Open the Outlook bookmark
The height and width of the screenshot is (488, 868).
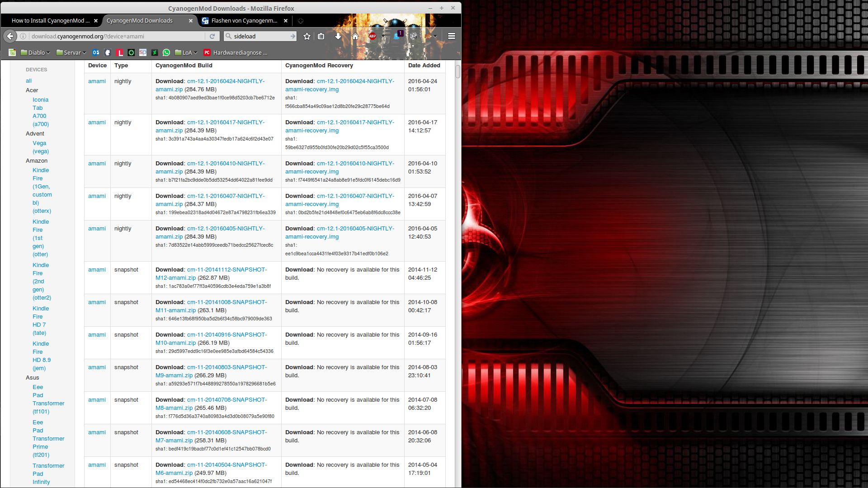(x=96, y=52)
